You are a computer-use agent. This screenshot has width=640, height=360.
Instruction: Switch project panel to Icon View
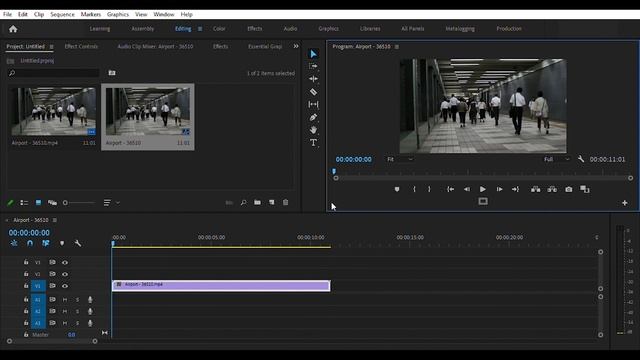(x=38, y=202)
